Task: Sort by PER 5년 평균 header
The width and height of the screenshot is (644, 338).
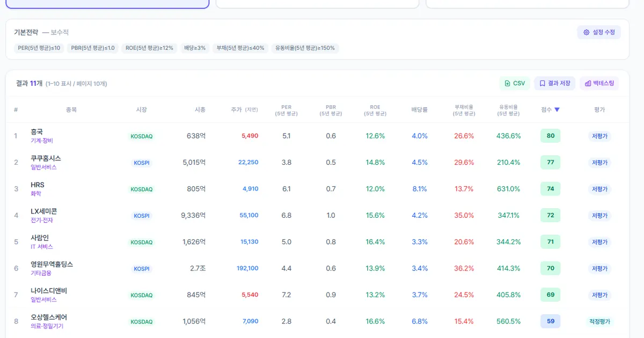Action: (286, 110)
